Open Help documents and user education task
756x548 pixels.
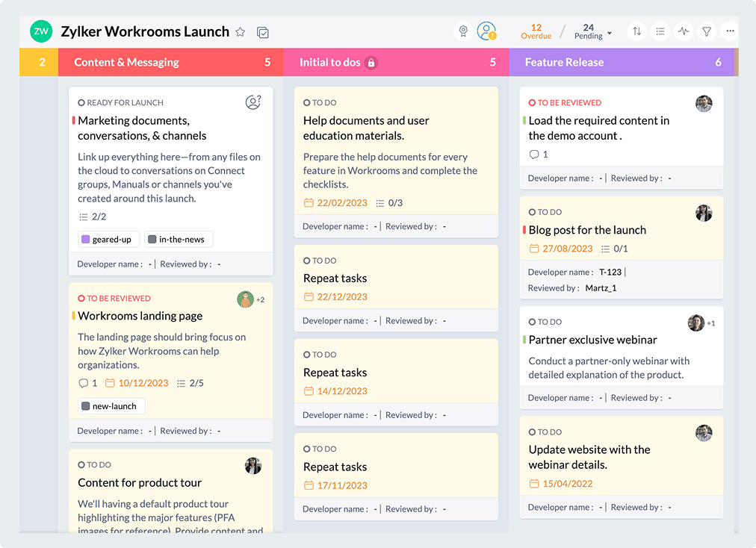pos(366,128)
